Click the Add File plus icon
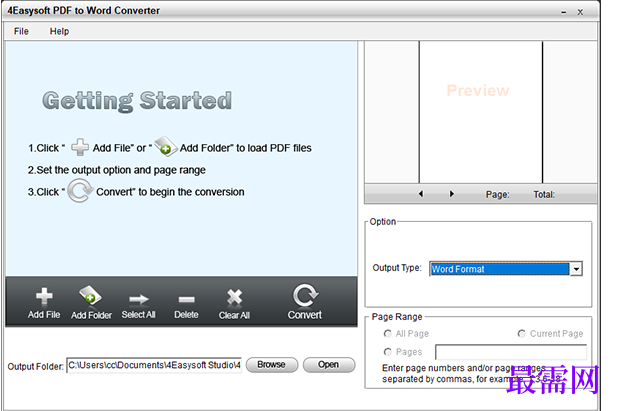The width and height of the screenshot is (618, 411). click(x=44, y=297)
